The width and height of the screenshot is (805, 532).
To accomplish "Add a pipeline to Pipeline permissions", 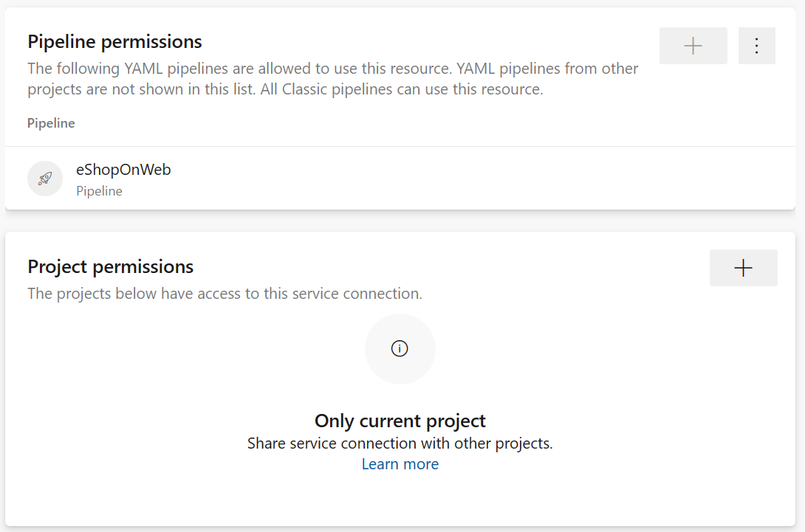I will click(693, 46).
